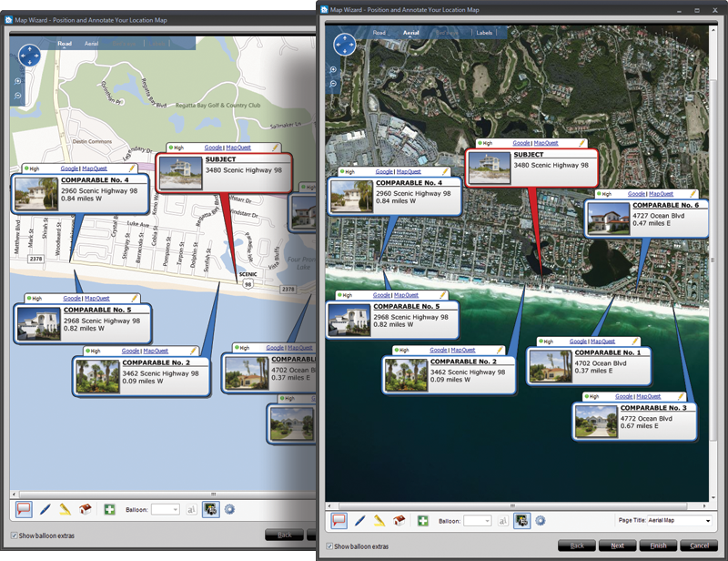
Task: Select the blue pen tool in the left window
Action: 45,509
